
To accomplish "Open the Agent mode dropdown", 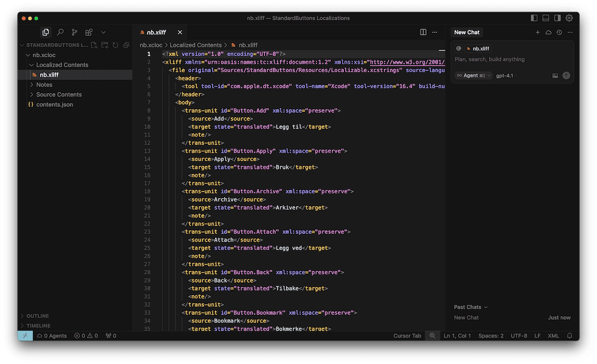I will [x=473, y=75].
